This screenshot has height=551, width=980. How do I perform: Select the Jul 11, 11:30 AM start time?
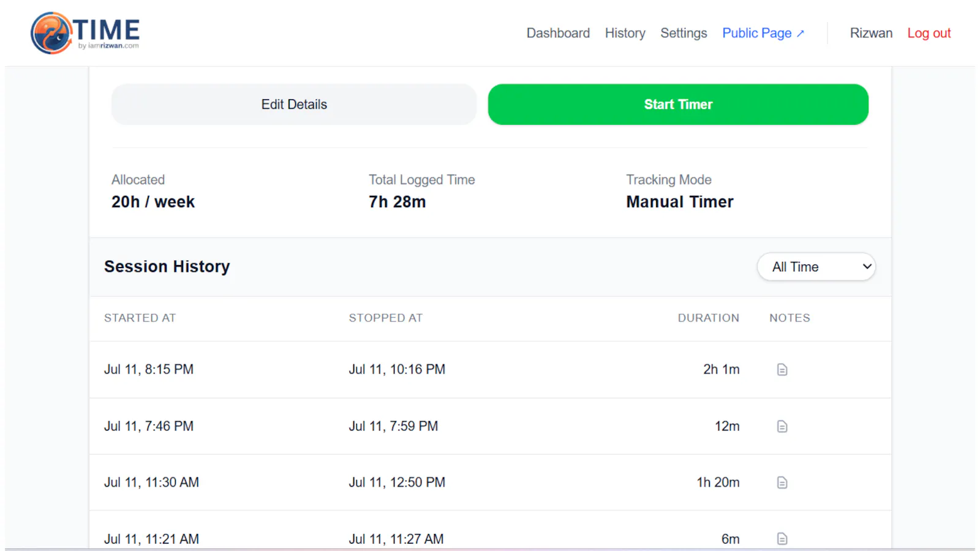coord(151,482)
